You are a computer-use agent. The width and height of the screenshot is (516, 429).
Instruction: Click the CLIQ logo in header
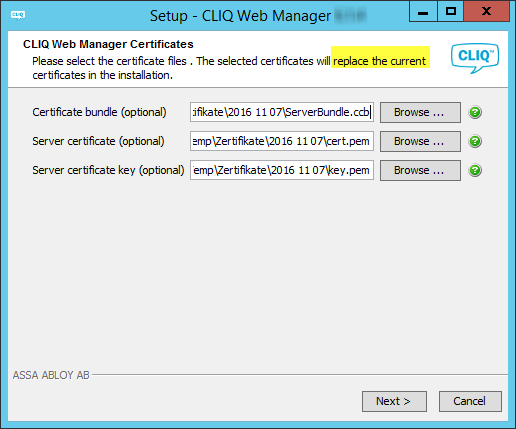tap(475, 58)
